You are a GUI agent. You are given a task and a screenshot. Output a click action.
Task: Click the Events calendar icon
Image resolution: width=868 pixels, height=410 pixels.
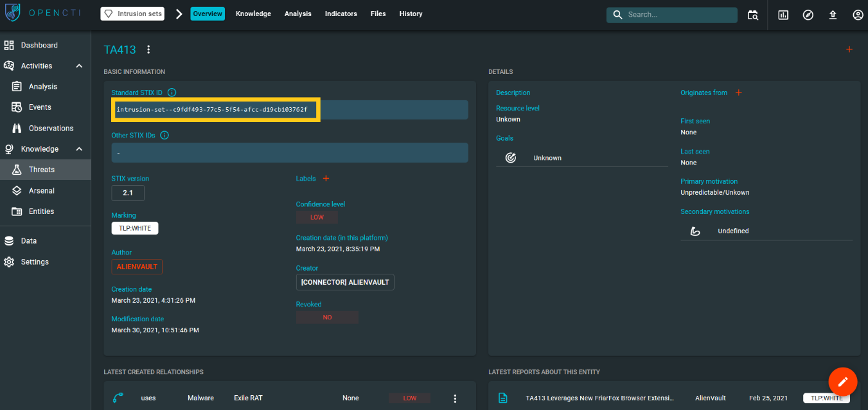(17, 107)
